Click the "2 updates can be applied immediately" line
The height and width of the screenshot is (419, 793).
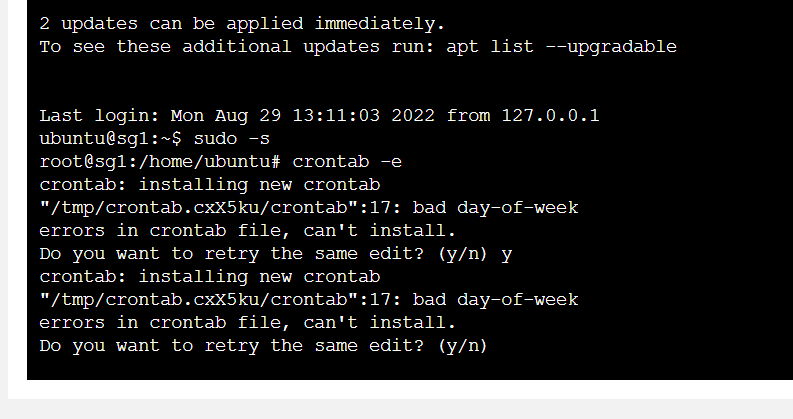point(242,22)
